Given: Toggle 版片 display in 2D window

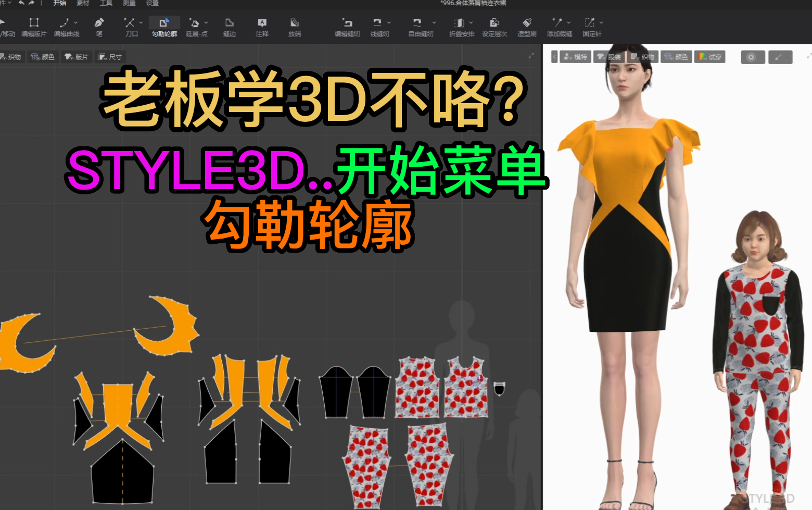Looking at the screenshot, I should (76, 57).
